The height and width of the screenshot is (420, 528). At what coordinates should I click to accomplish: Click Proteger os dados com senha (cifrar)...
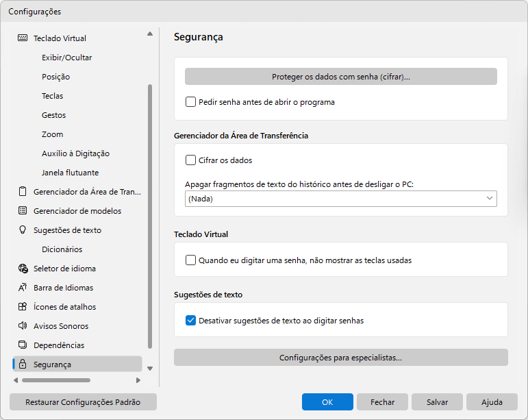point(341,77)
